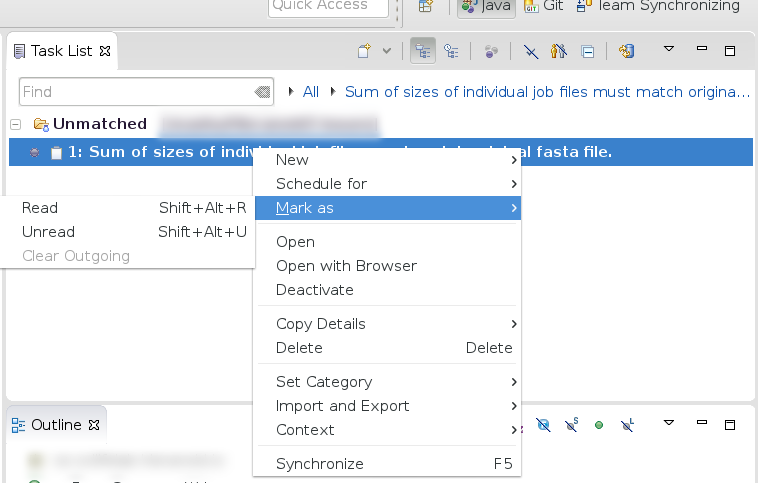Click the active task link 'Sum of sizes...'
Image resolution: width=758 pixels, height=483 pixels.
547,91
